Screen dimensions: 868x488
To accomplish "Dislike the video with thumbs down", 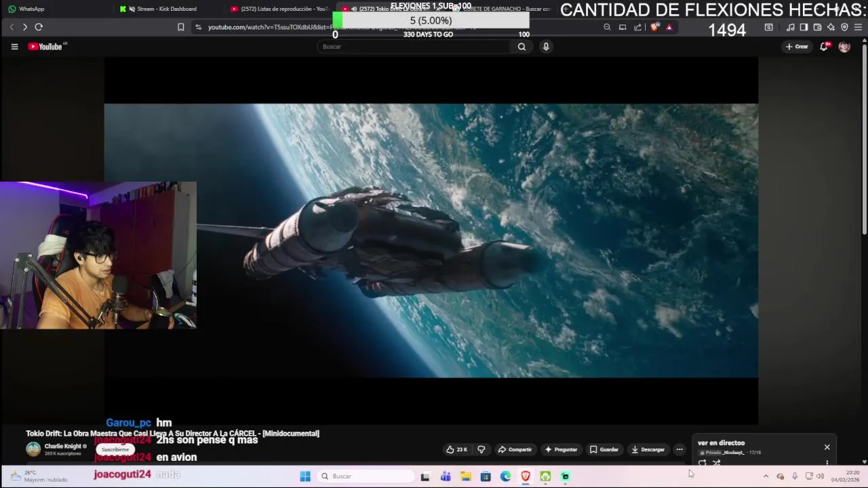I will click(481, 449).
